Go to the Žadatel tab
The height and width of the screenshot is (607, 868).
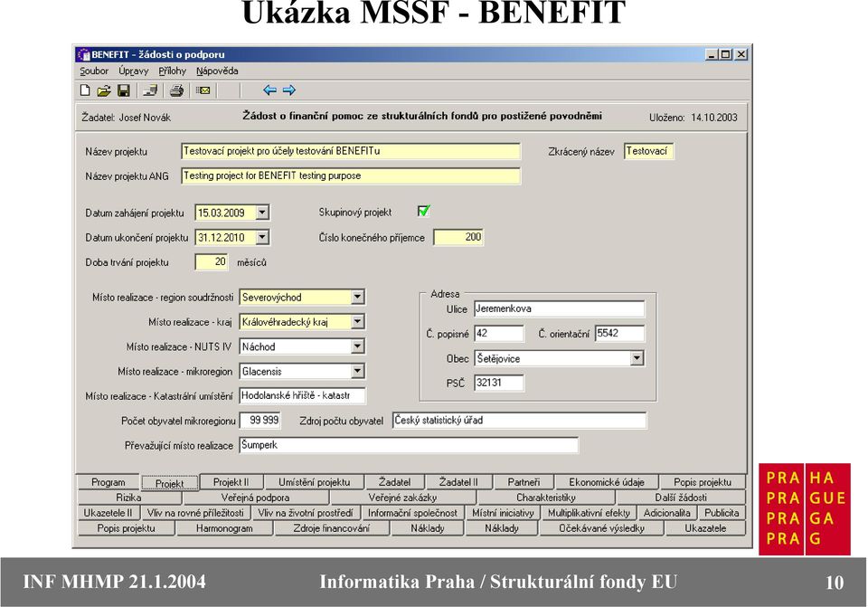(x=395, y=482)
